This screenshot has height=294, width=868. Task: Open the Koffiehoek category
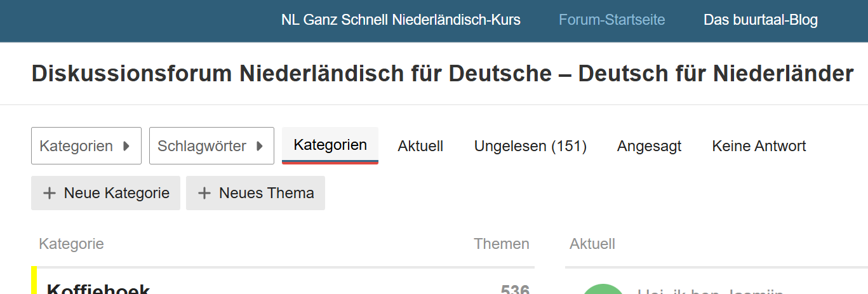tap(98, 290)
